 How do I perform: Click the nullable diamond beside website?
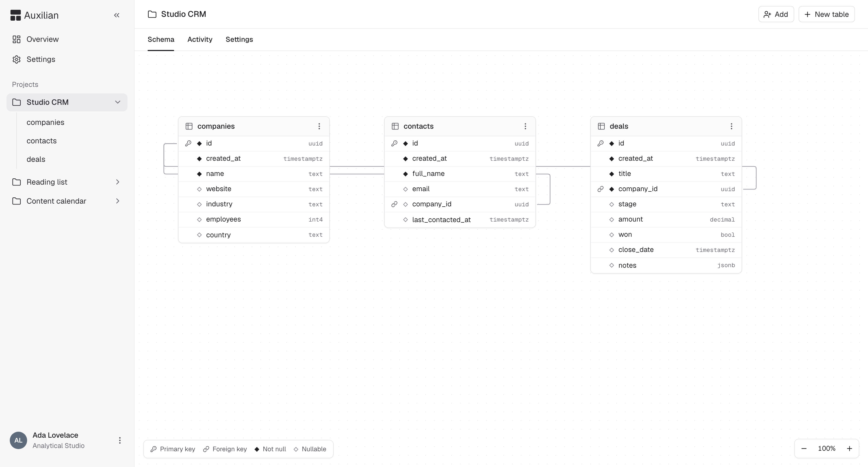click(x=199, y=189)
